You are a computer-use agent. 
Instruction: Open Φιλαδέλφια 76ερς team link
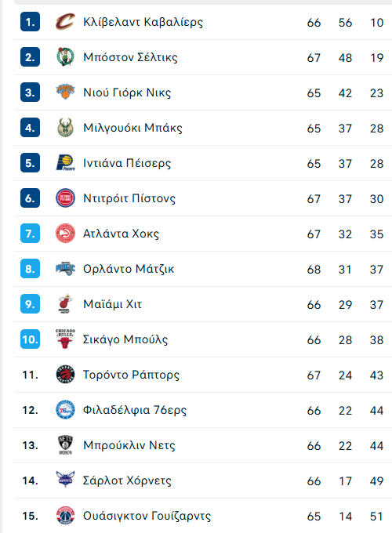coord(135,410)
